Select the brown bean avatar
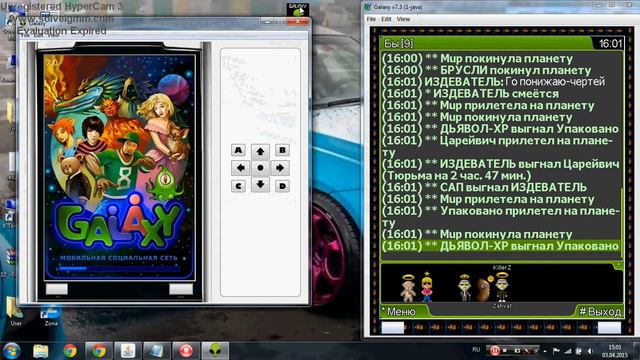640x360 pixels. [483, 289]
